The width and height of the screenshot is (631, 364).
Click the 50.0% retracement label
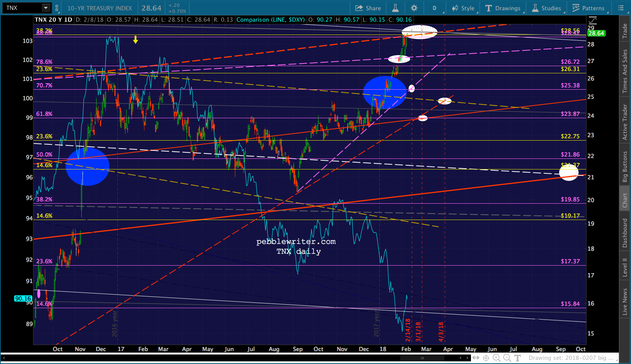(44, 154)
